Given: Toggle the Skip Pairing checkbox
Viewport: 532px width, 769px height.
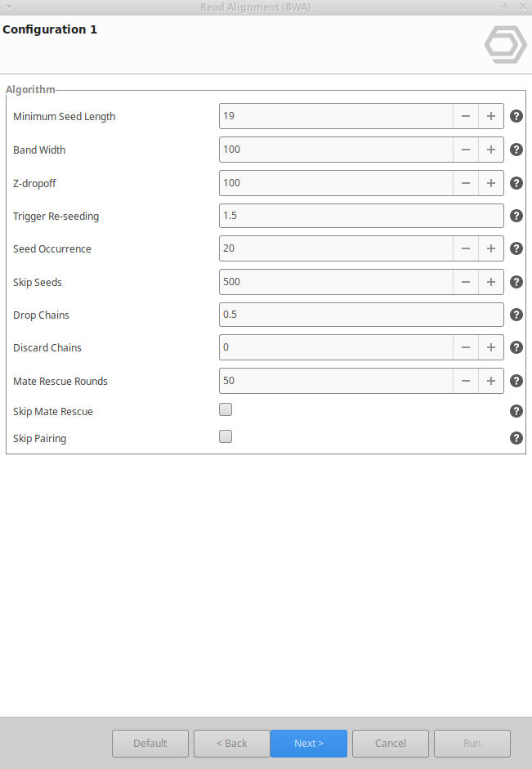Looking at the screenshot, I should (x=225, y=436).
